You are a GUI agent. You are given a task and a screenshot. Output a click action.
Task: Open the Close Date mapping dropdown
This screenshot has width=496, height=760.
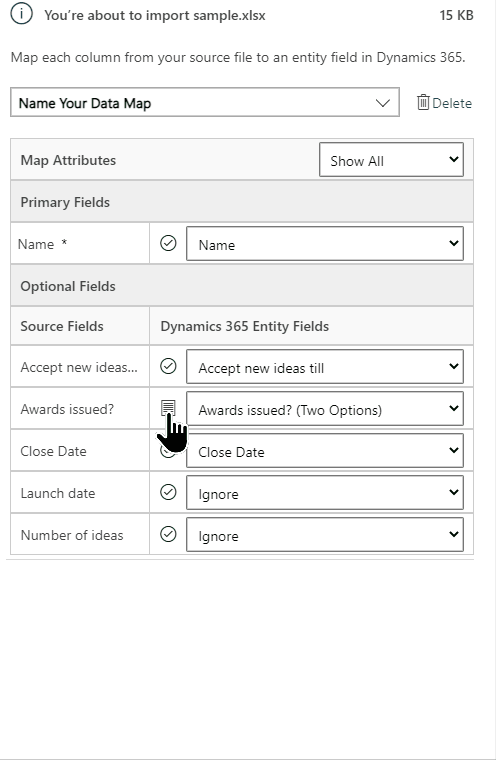point(325,451)
